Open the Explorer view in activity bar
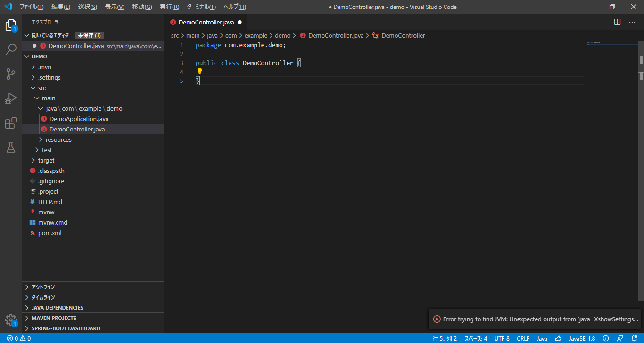 (x=11, y=25)
